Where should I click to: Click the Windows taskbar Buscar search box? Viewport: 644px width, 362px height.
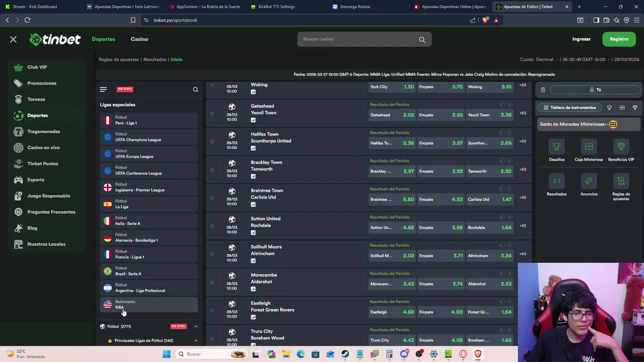pyautogui.click(x=211, y=354)
